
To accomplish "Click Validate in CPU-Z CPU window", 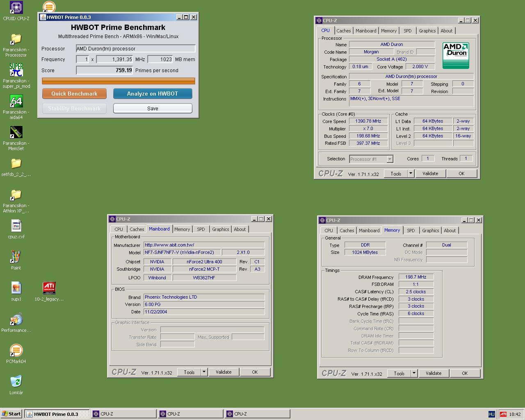I will [x=430, y=173].
